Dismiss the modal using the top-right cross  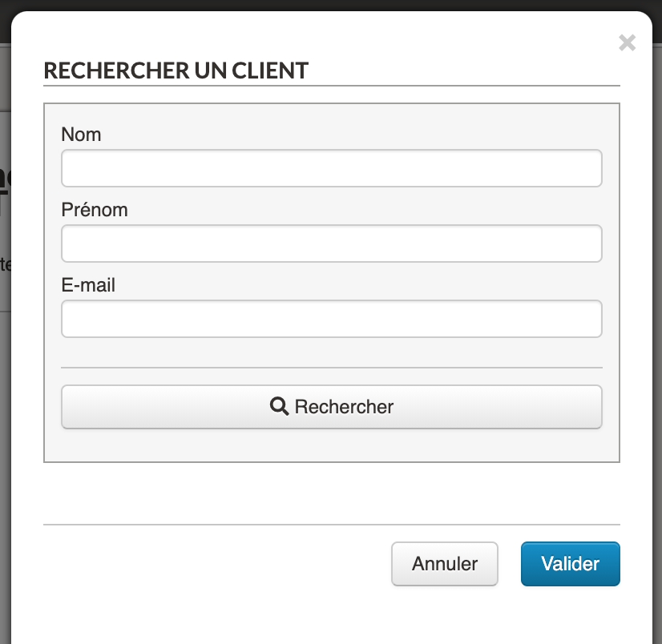pyautogui.click(x=628, y=43)
